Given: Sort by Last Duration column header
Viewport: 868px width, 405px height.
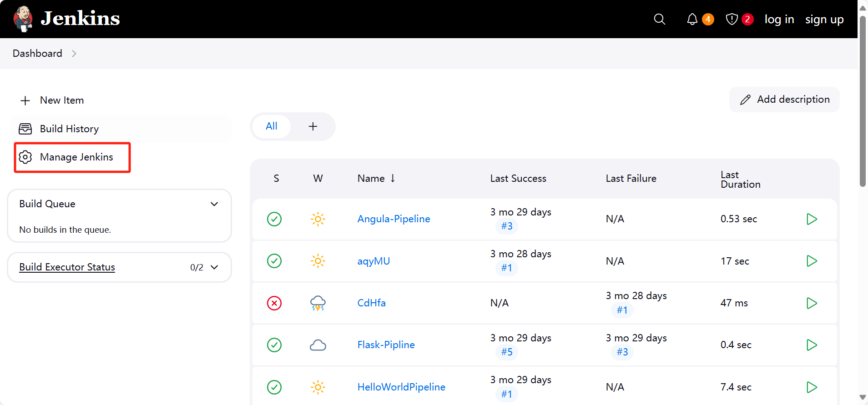Looking at the screenshot, I should point(741,180).
